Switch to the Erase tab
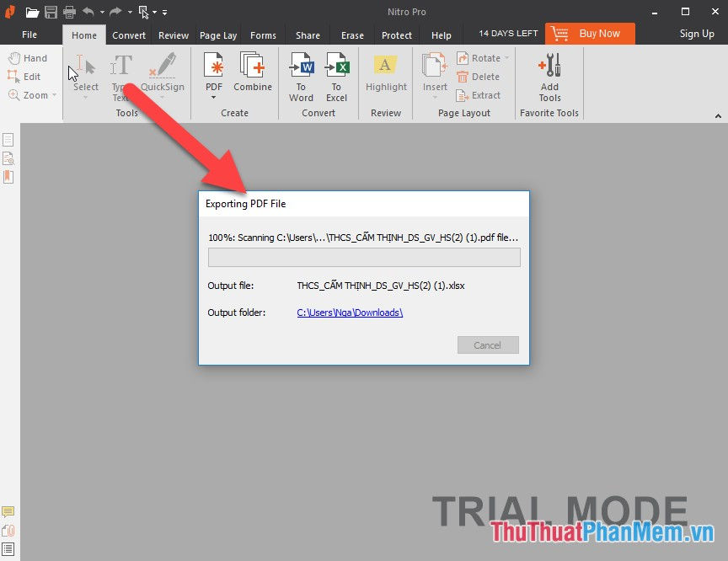Viewport: 728px width, 561px height. [352, 35]
